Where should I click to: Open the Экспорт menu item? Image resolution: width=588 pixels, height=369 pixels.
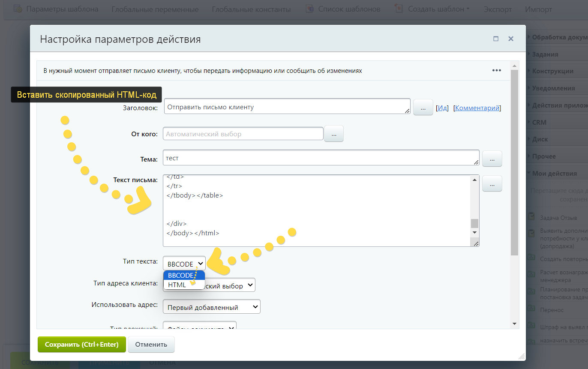498,9
